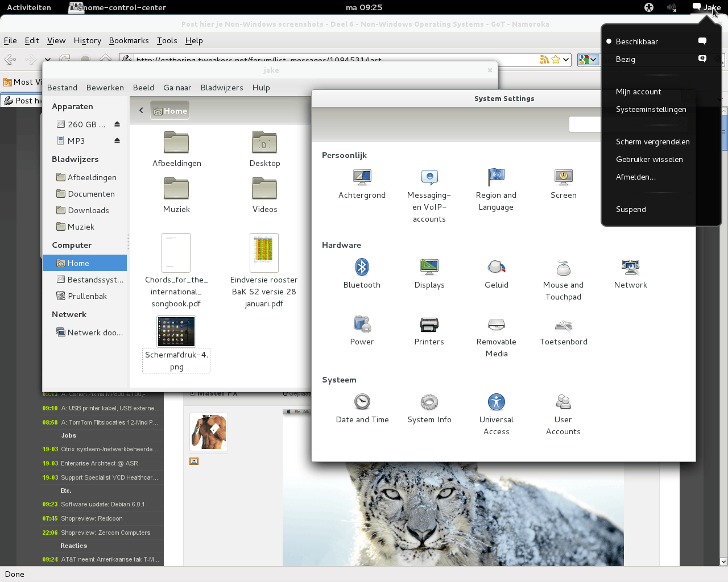The height and width of the screenshot is (582, 728).
Task: Open Region and Language settings
Action: [x=497, y=190]
